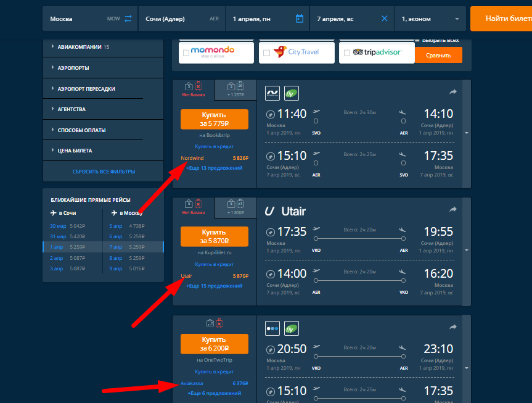
Task: Share the 11:40 flight ticket
Action: 453,92
